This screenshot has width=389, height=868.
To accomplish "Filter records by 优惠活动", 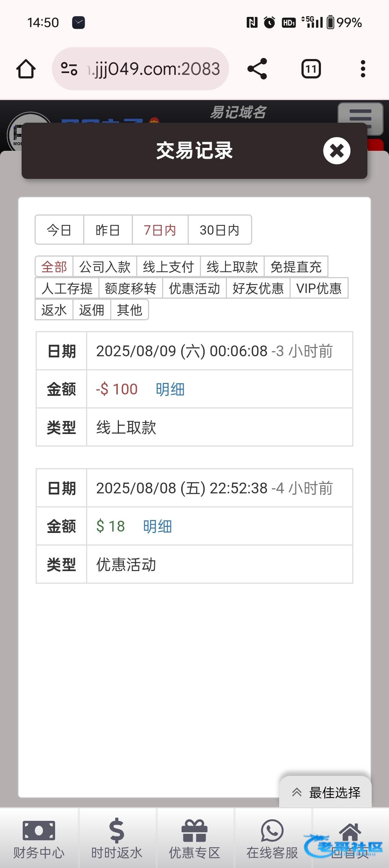I will click(x=194, y=288).
